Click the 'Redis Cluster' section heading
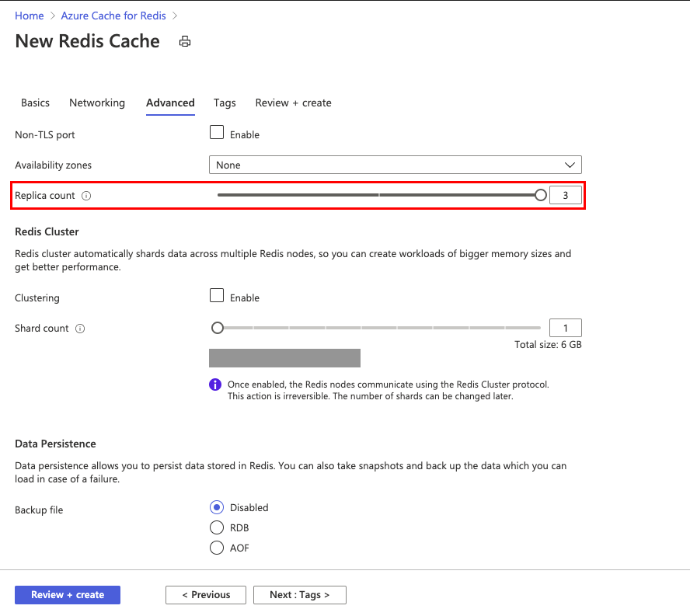The width and height of the screenshot is (690, 616). pos(47,232)
